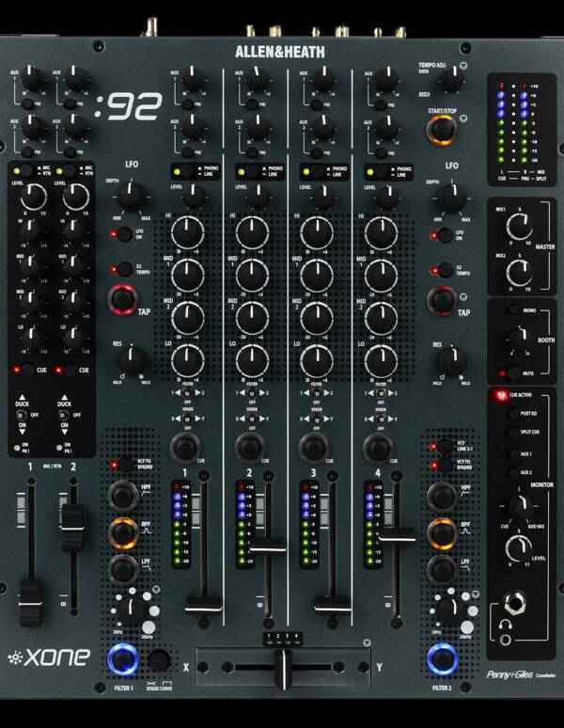564x728 pixels.
Task: Flip channel 1 FILTER assign switch
Action: pyautogui.click(x=188, y=393)
